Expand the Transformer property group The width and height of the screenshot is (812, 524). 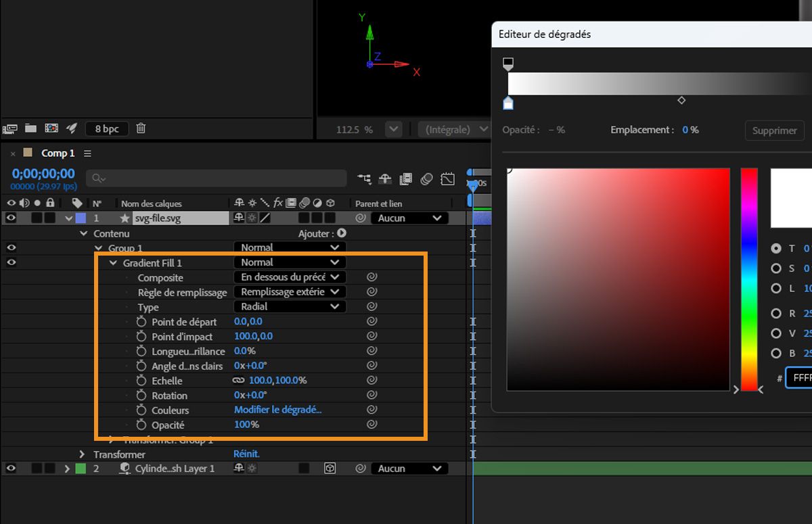pyautogui.click(x=83, y=454)
